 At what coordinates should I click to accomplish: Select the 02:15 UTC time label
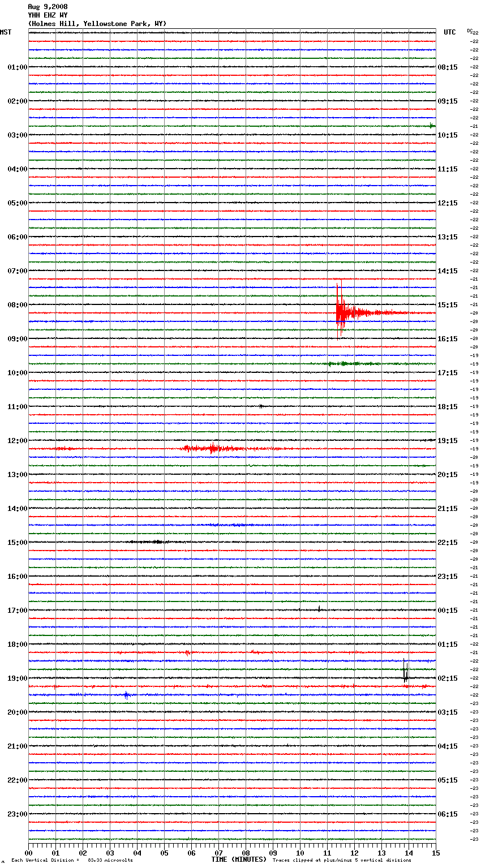(x=448, y=678)
